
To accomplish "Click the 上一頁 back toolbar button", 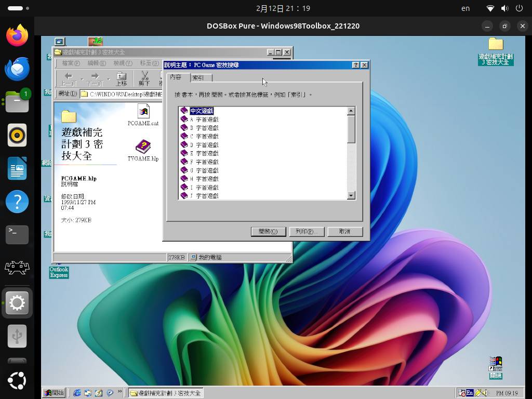I will pos(68,79).
